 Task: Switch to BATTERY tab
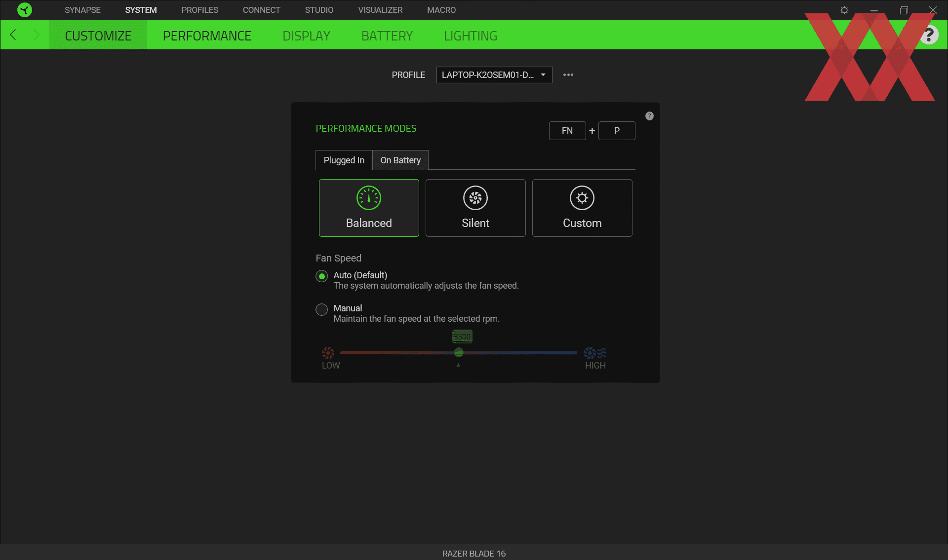(387, 36)
